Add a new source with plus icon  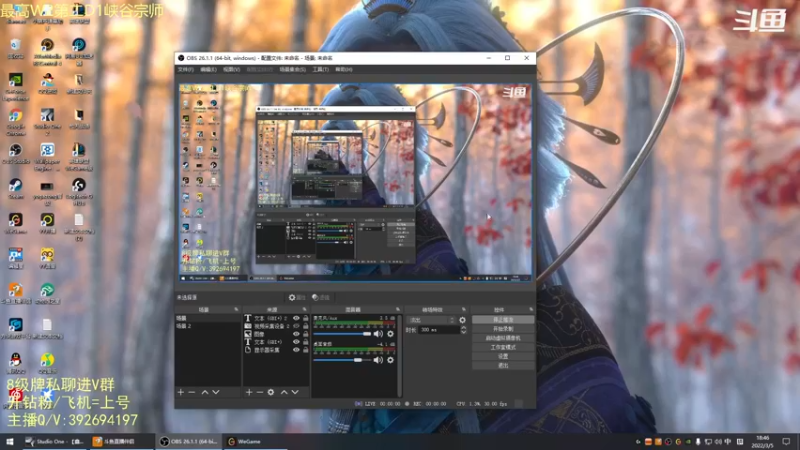pyautogui.click(x=249, y=392)
